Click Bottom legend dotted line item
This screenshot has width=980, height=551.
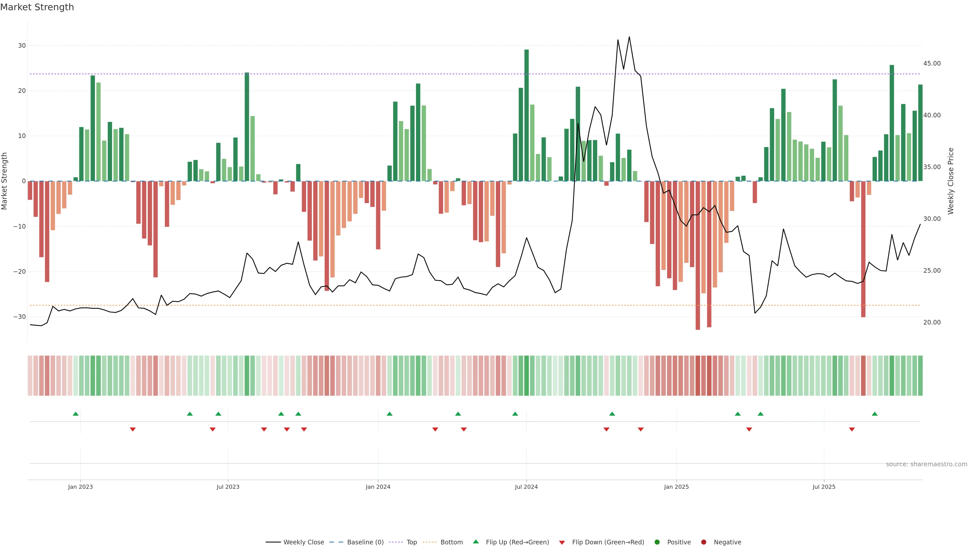point(430,542)
